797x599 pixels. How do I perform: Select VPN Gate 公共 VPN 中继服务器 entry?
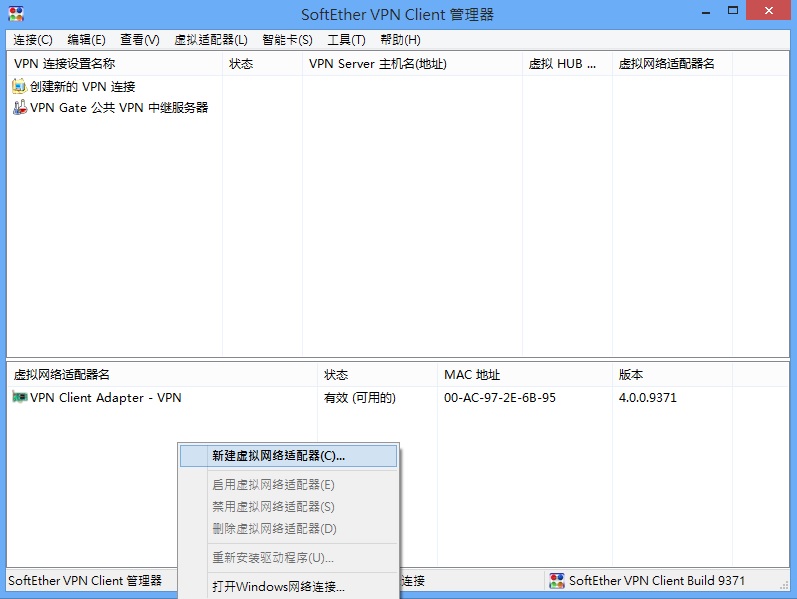(119, 107)
